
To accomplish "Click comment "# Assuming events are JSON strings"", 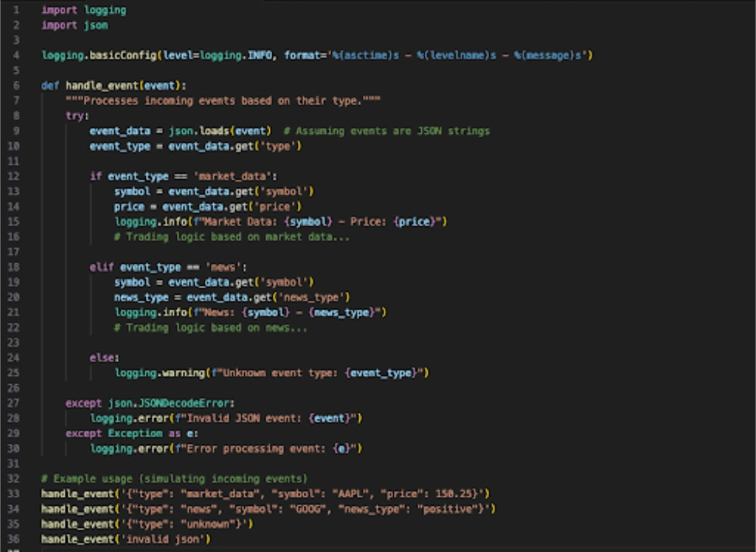I will click(x=386, y=131).
